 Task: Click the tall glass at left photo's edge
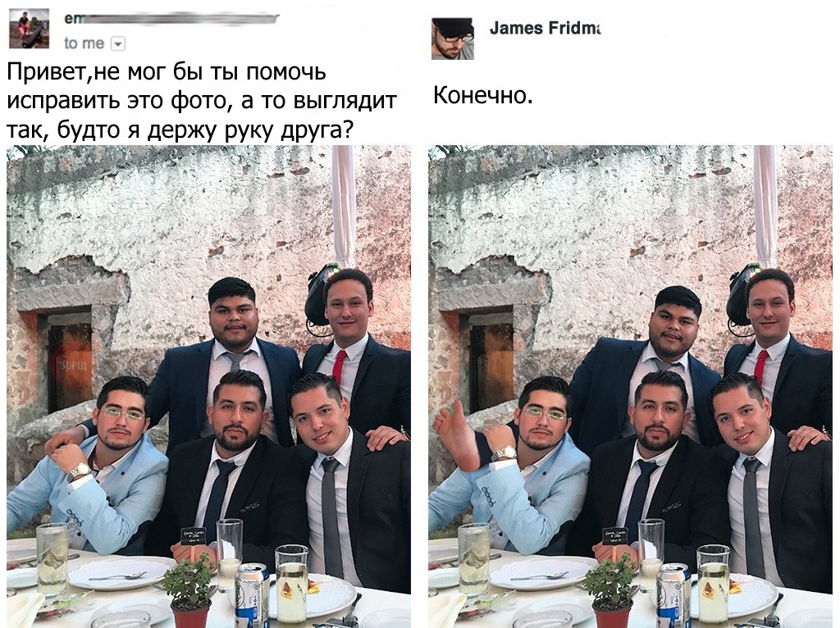click(x=52, y=559)
